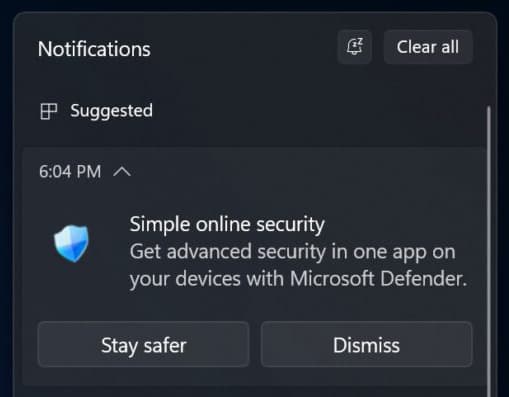Viewport: 509px width, 397px height.
Task: Click the Microsoft Defender mention in description
Action: point(378,278)
